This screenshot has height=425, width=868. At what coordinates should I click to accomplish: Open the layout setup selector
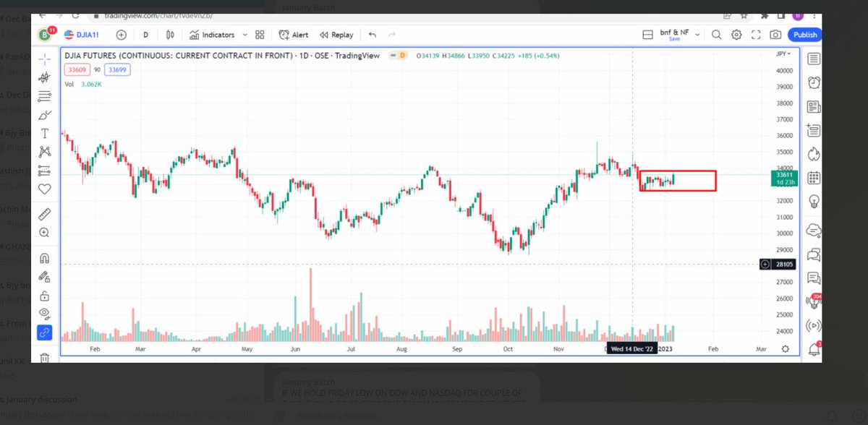point(648,34)
